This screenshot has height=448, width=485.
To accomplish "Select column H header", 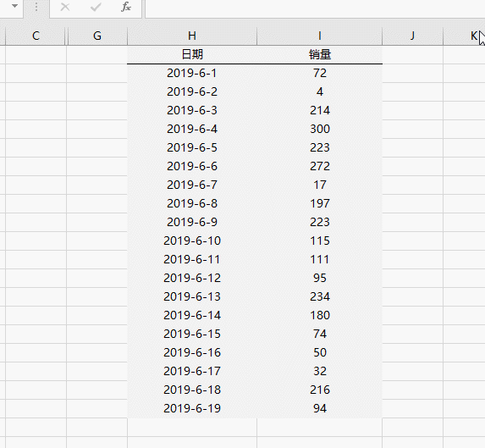I will (x=192, y=36).
